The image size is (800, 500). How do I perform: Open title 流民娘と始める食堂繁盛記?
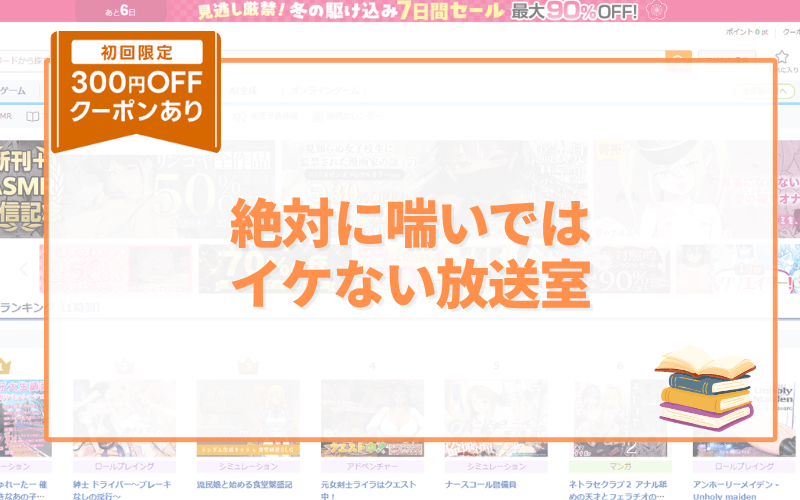click(x=244, y=485)
